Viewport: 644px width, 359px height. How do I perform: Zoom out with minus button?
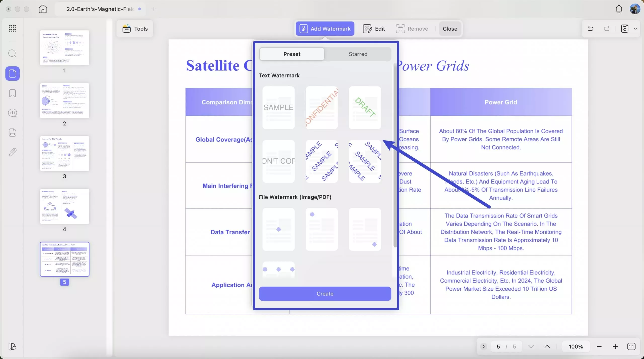pyautogui.click(x=599, y=346)
